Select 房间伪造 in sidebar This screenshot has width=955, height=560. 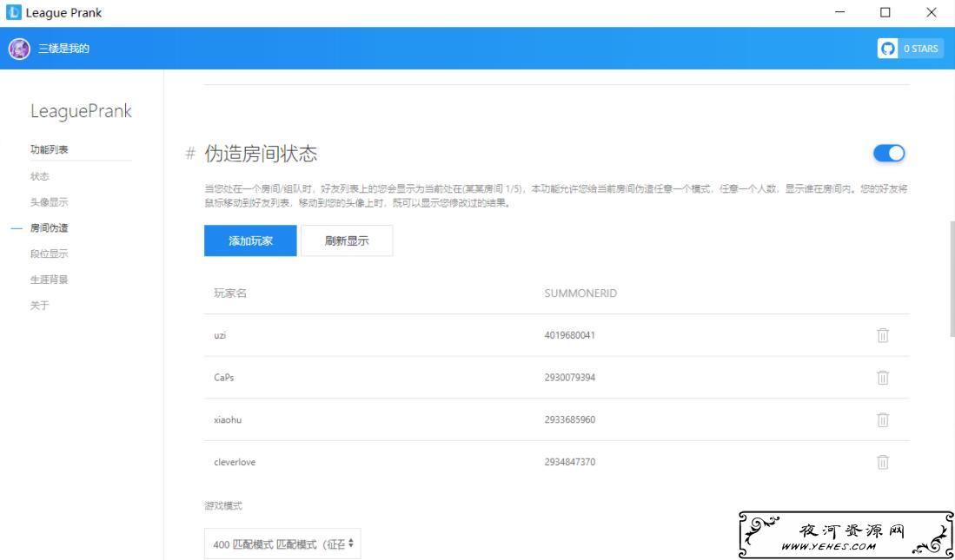tap(50, 227)
